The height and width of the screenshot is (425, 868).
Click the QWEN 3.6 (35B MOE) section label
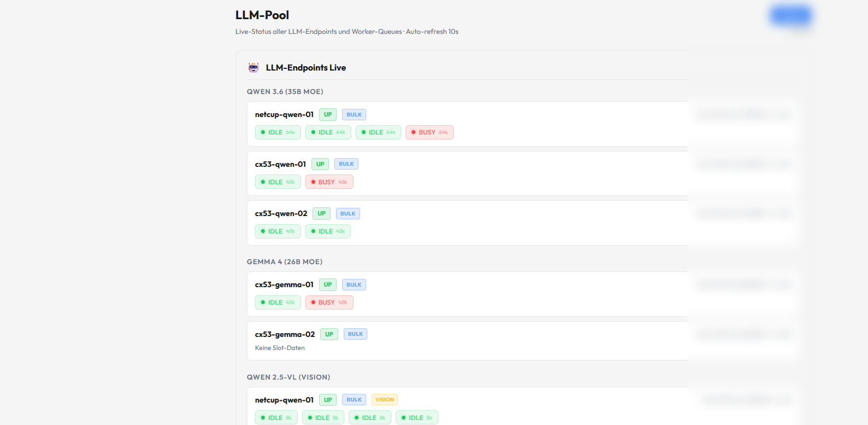(x=285, y=92)
